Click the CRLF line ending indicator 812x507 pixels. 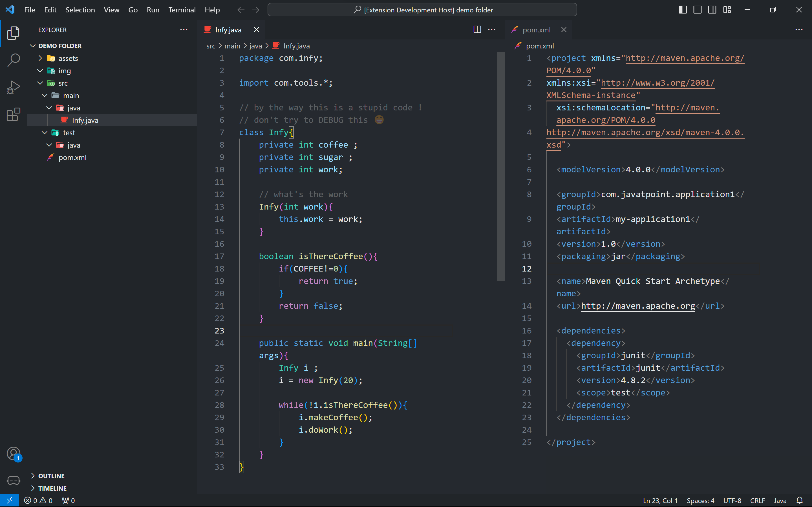tap(757, 500)
